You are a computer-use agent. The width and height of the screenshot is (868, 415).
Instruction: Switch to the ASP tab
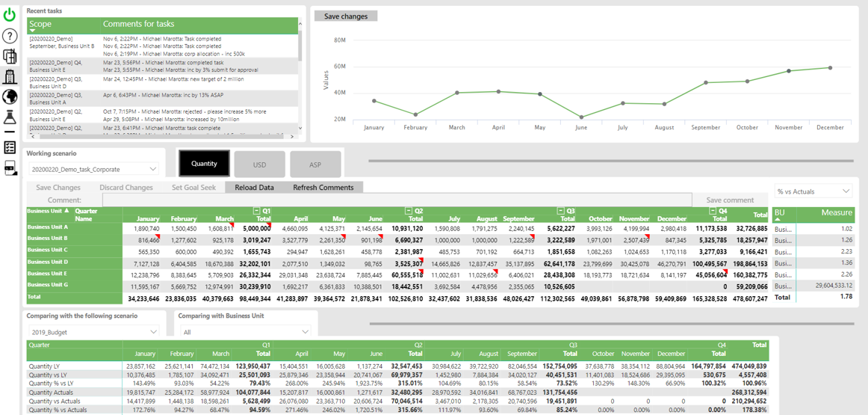point(315,164)
